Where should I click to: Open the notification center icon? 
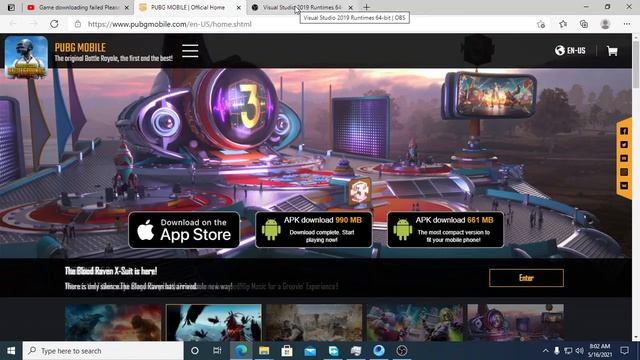tap(624, 351)
